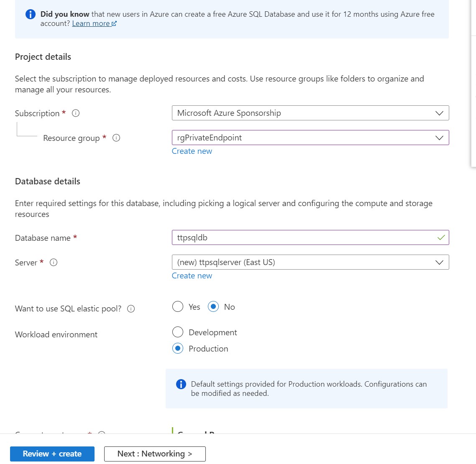
Task: Click the 'Did you know' banner info icon
Action: pyautogui.click(x=31, y=14)
